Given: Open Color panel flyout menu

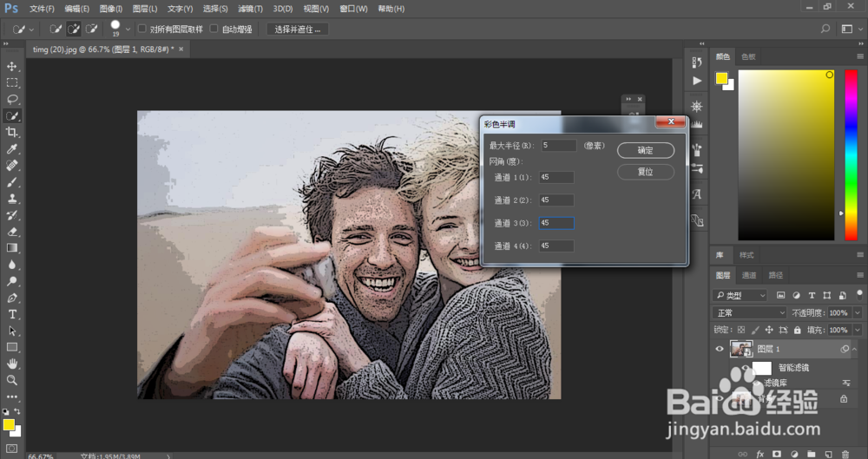Looking at the screenshot, I should (859, 56).
